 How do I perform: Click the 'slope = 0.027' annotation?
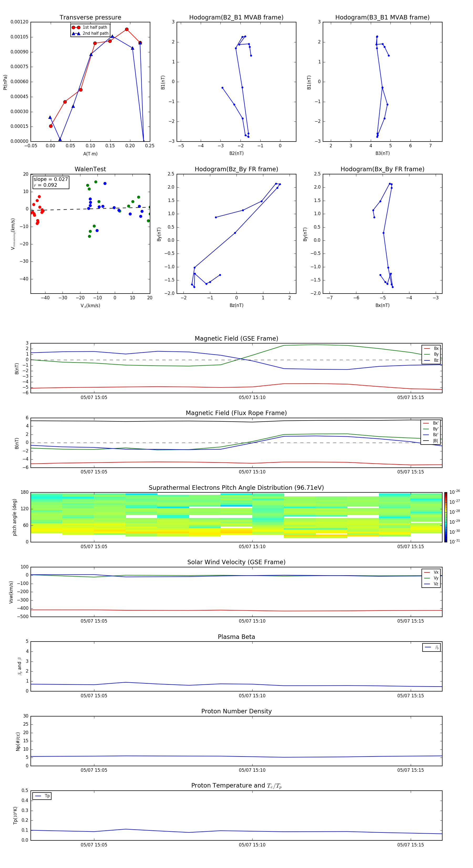coord(50,179)
